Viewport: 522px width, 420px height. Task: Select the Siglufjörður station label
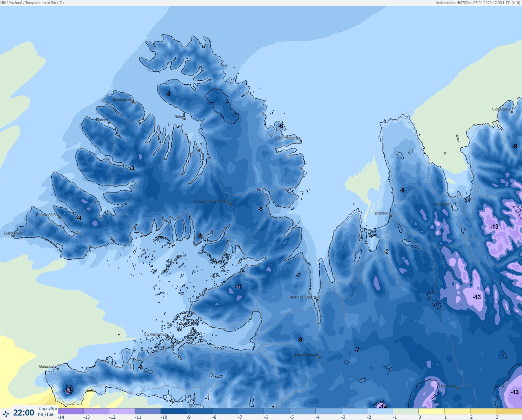501,109
